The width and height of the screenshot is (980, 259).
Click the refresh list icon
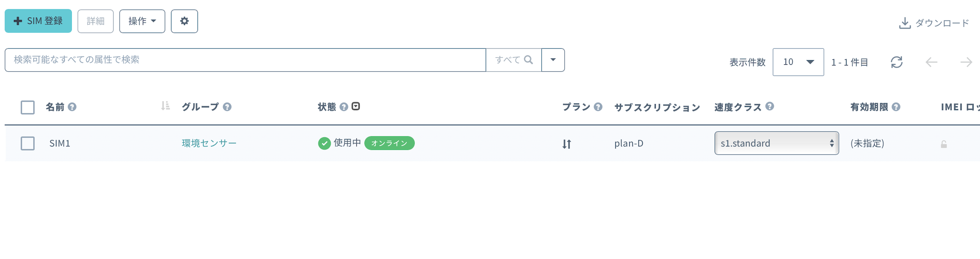click(x=896, y=62)
